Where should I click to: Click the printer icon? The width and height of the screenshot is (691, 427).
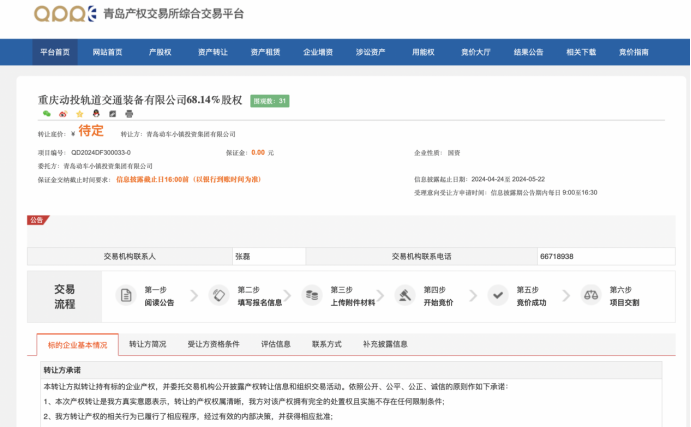[129, 114]
